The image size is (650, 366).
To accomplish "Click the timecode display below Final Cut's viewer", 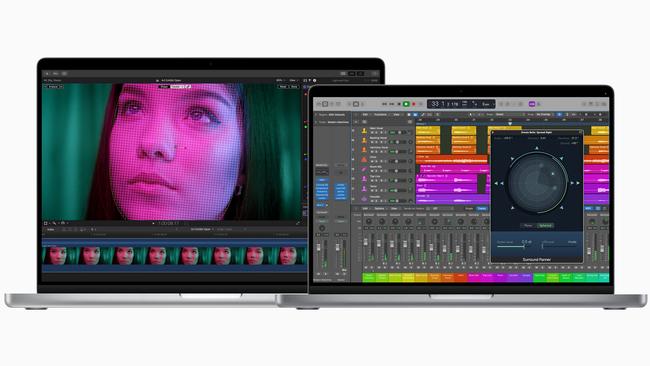I will [168, 223].
